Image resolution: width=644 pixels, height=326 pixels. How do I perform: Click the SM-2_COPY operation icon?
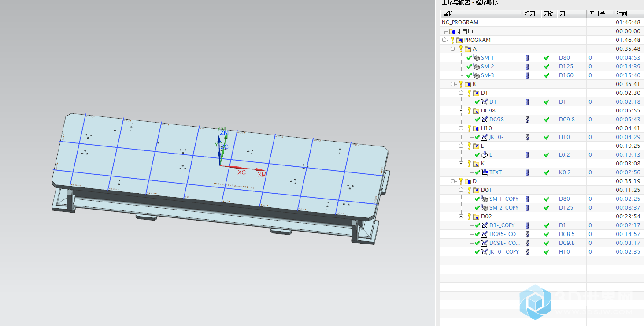point(485,208)
